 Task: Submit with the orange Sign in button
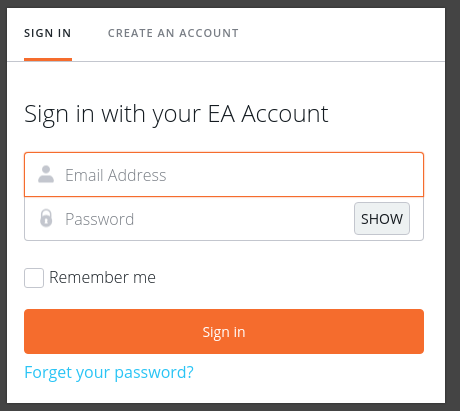(x=224, y=331)
